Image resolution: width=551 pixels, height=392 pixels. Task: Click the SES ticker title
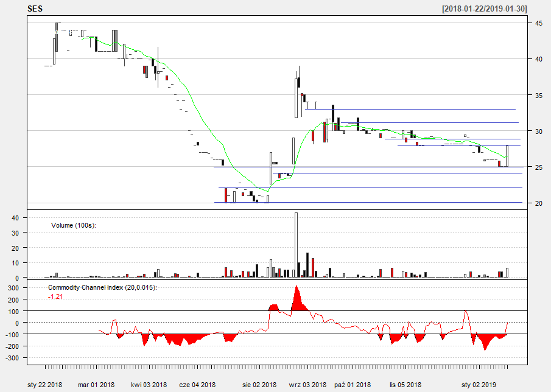coord(35,9)
